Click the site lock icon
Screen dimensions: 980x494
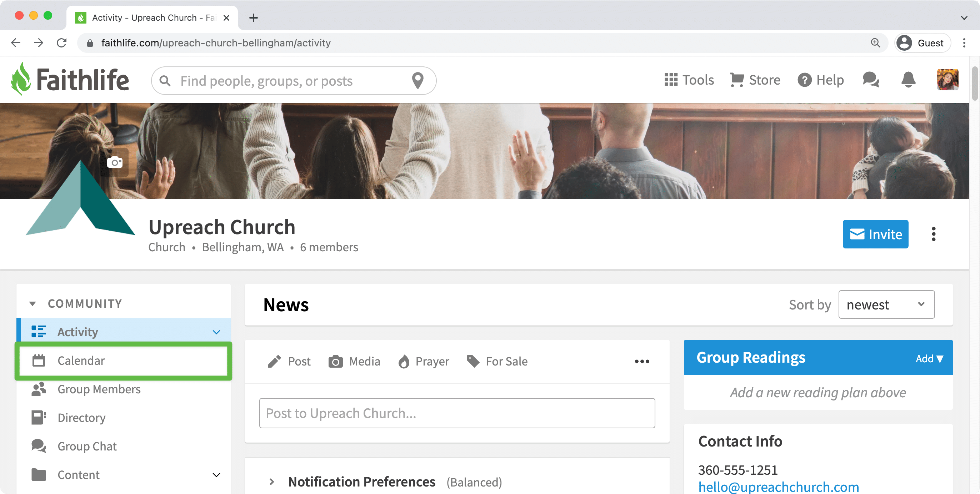tap(90, 42)
